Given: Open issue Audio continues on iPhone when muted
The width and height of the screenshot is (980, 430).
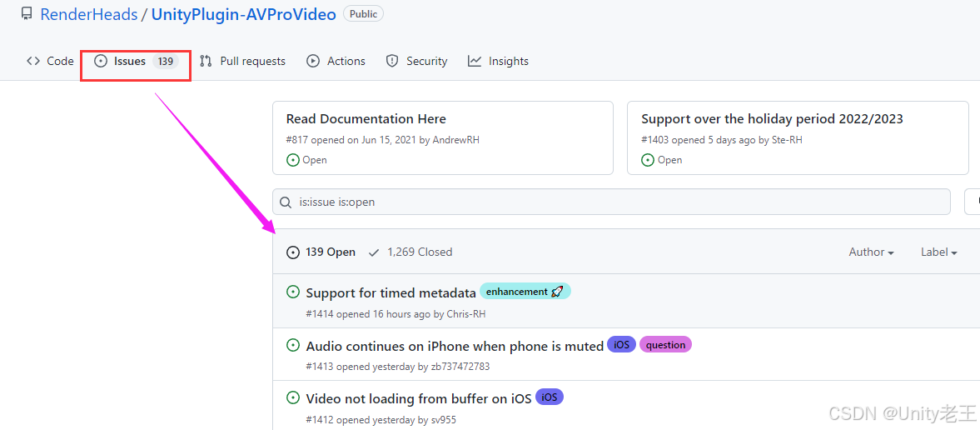Looking at the screenshot, I should (x=455, y=346).
